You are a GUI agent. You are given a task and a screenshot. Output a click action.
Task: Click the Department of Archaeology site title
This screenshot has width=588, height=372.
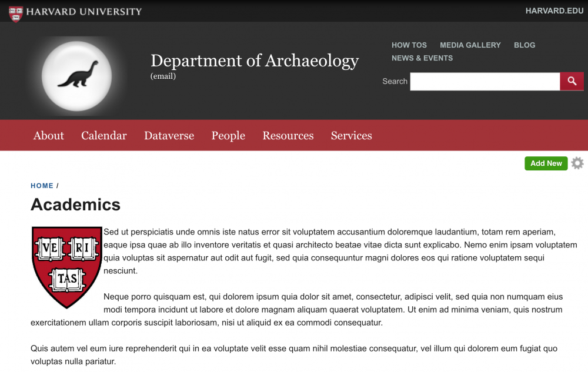point(255,61)
